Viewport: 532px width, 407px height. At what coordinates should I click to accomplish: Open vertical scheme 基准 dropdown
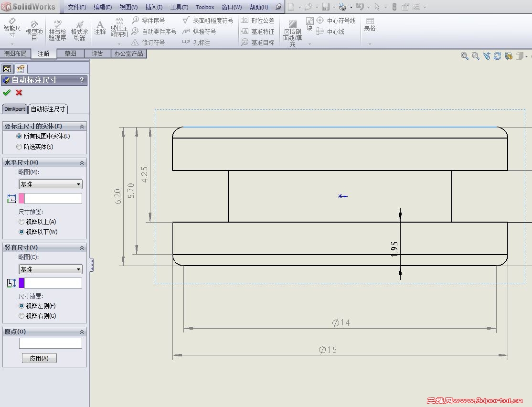(x=51, y=269)
